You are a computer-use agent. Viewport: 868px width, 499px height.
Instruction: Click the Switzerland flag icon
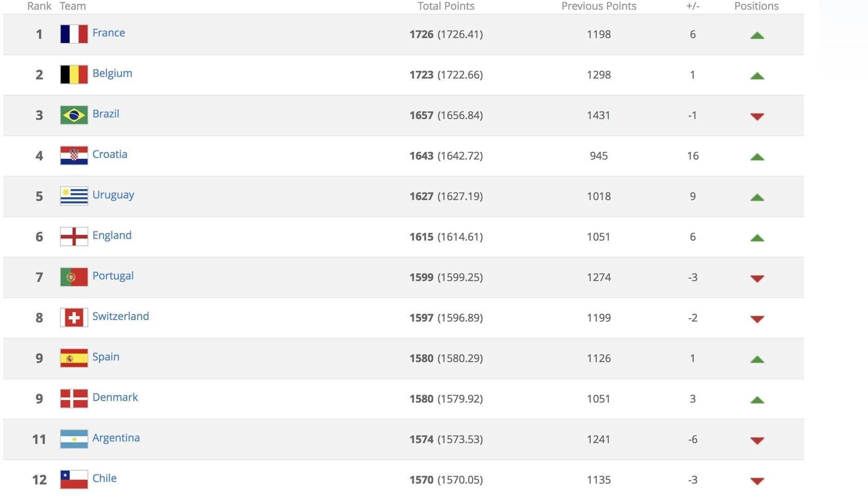(x=74, y=317)
